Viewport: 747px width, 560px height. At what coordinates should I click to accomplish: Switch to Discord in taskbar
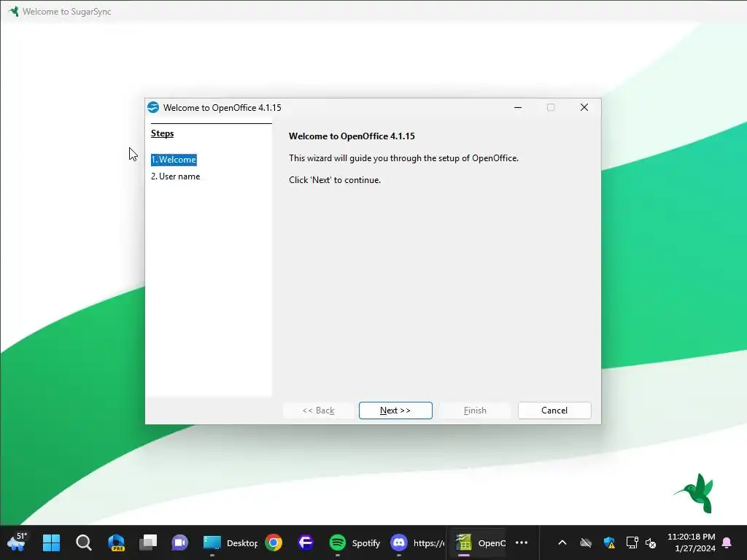coord(417,542)
